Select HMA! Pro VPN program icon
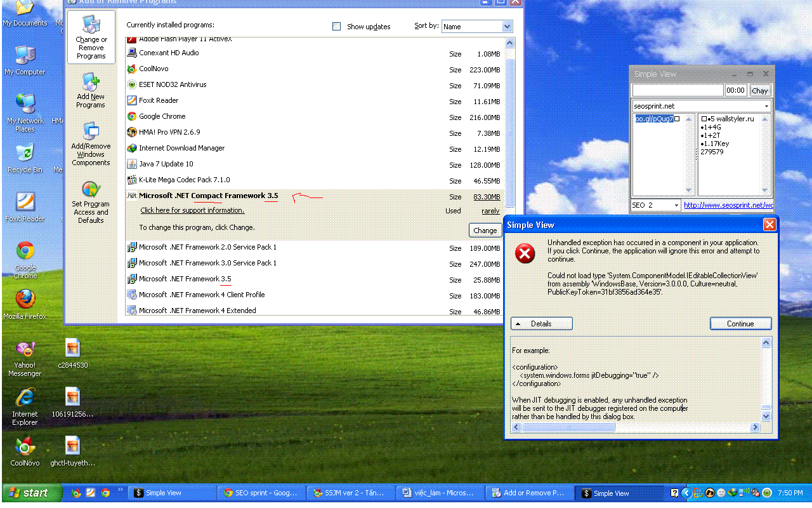This screenshot has width=812, height=508. [132, 133]
